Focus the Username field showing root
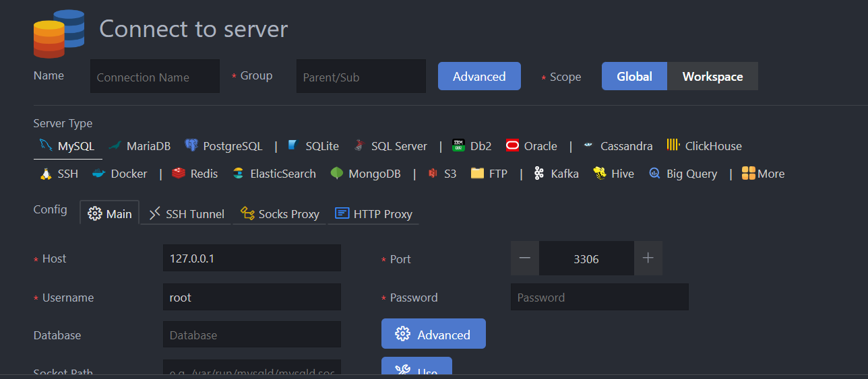Image resolution: width=868 pixels, height=379 pixels. pos(252,297)
